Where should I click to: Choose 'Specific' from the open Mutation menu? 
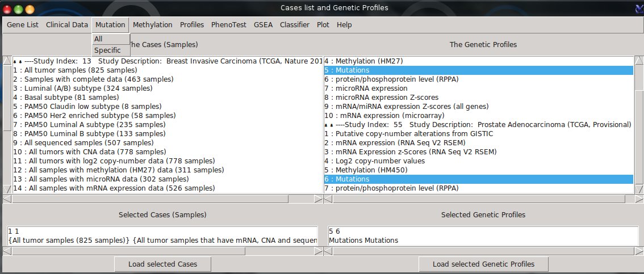107,50
